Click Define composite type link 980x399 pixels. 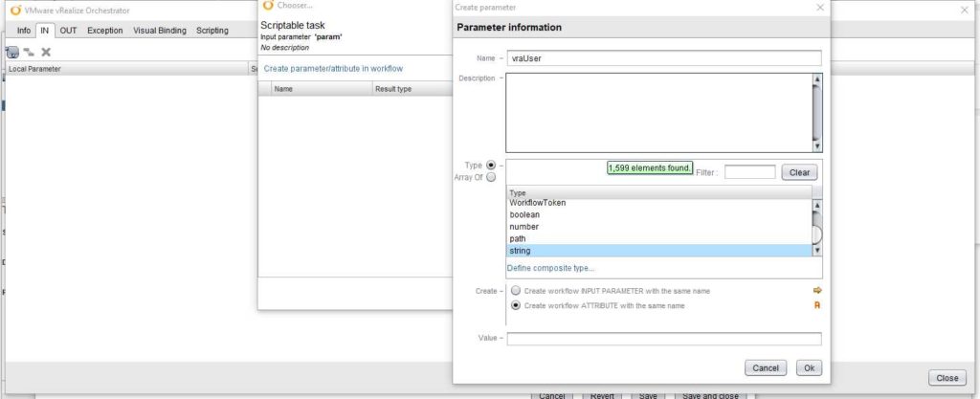pyautogui.click(x=550, y=268)
